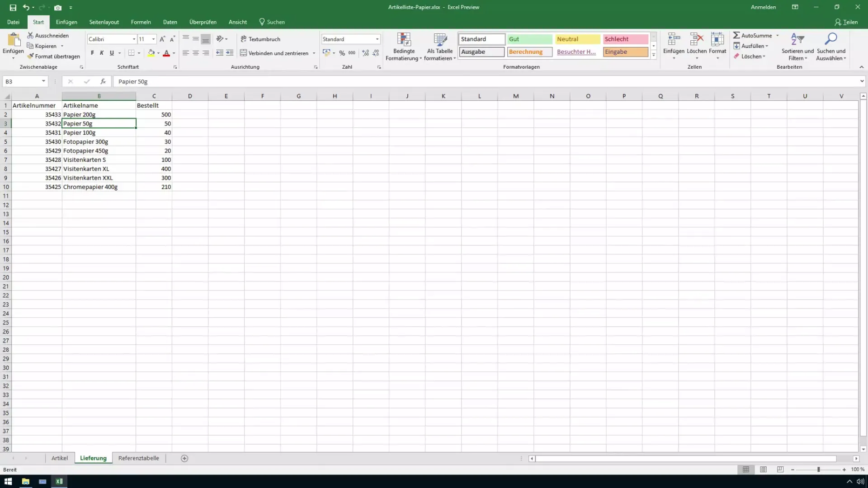
Task: Switch to Daten ribbon tab
Action: [x=170, y=22]
